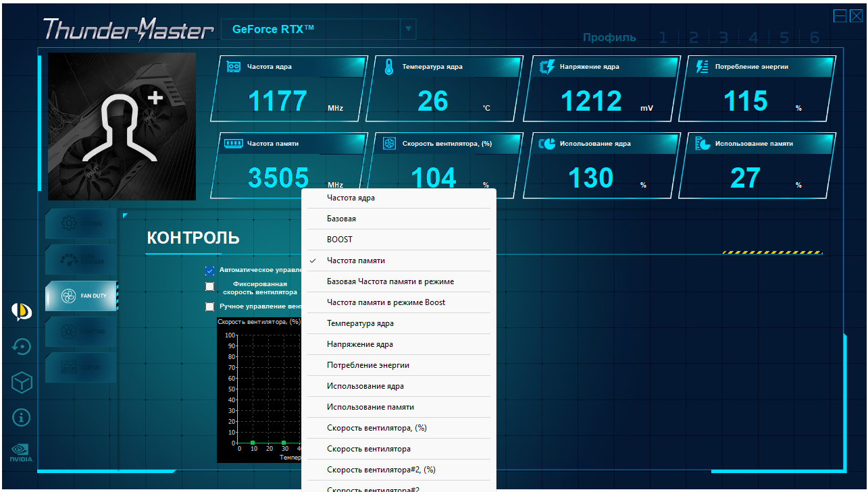Viewport: 868px width, 492px height.
Task: Select profile 5
Action: point(784,38)
